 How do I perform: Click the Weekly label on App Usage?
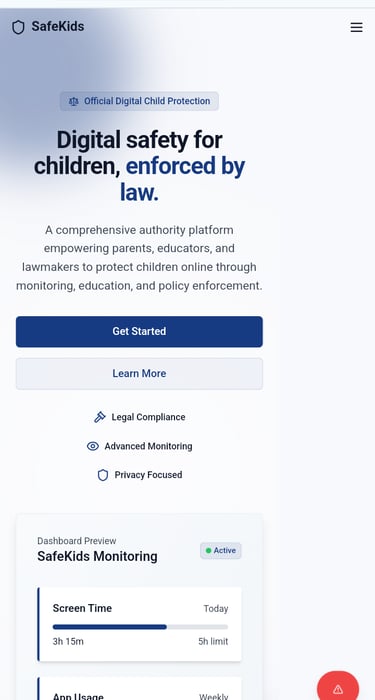click(213, 696)
